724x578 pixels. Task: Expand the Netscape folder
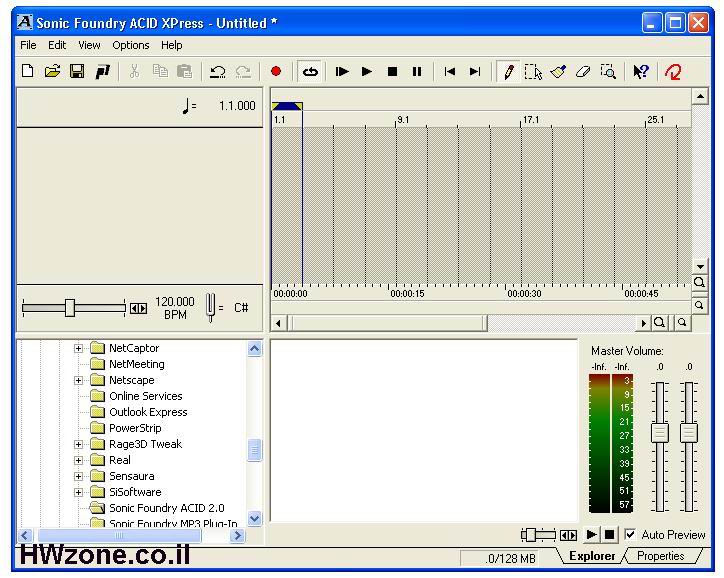[78, 380]
